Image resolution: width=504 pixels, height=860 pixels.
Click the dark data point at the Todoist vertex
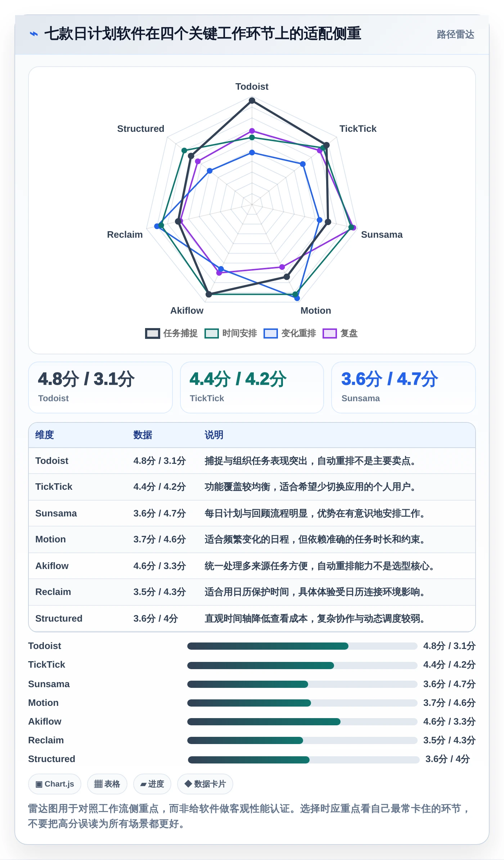(252, 100)
